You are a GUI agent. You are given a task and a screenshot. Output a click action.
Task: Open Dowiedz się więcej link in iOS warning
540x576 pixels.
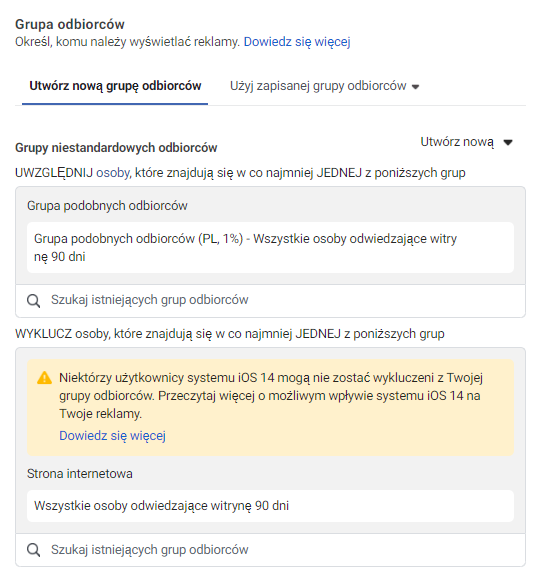point(112,436)
